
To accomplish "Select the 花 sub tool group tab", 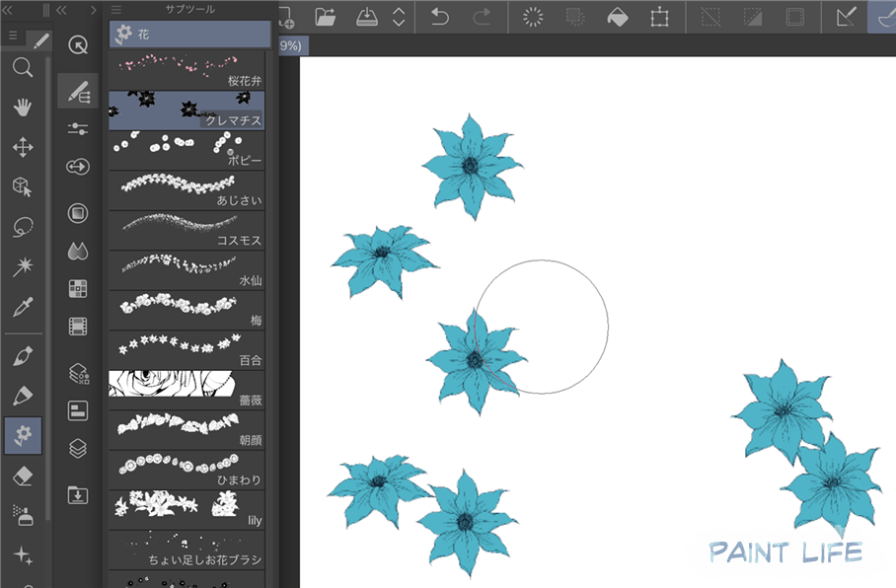I will 189,35.
